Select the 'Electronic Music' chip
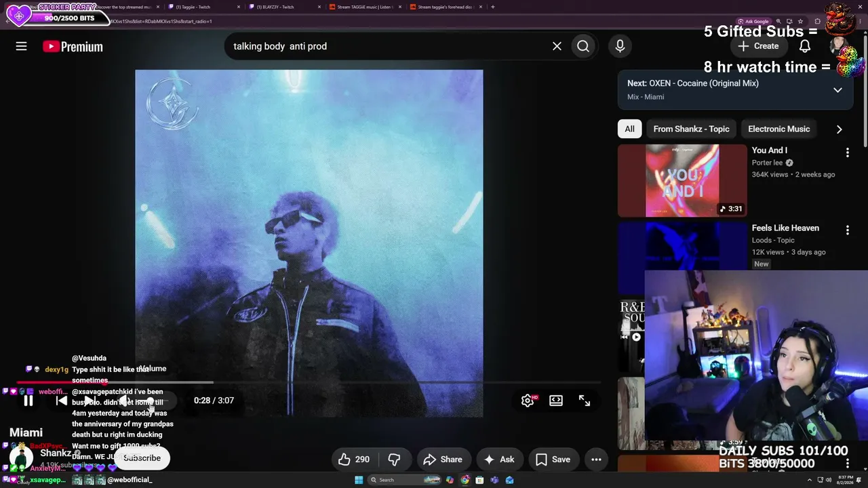868x488 pixels. click(x=778, y=129)
